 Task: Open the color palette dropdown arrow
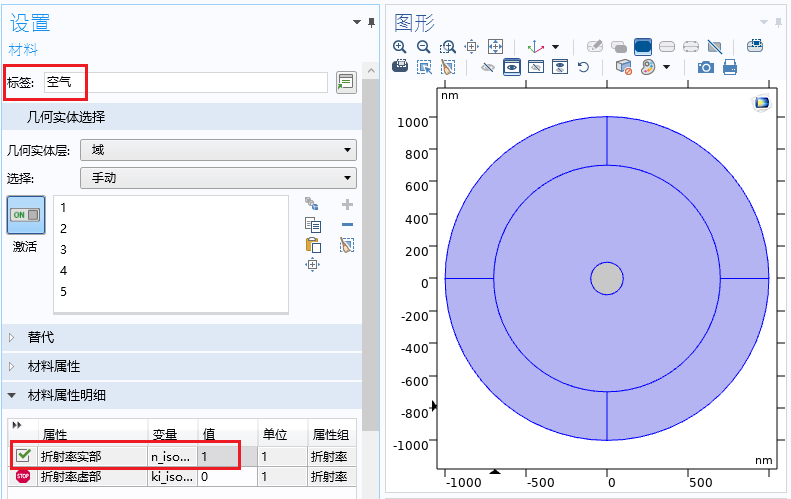click(x=666, y=67)
